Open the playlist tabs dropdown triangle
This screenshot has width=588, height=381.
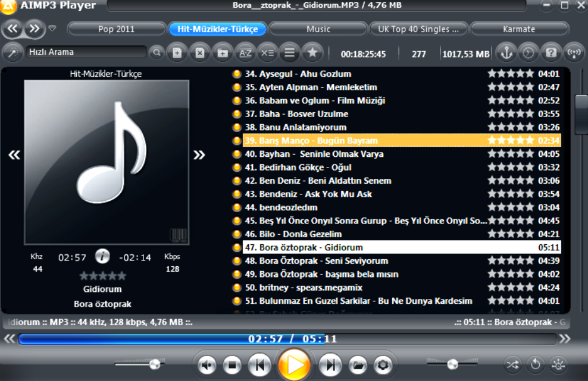tap(52, 29)
